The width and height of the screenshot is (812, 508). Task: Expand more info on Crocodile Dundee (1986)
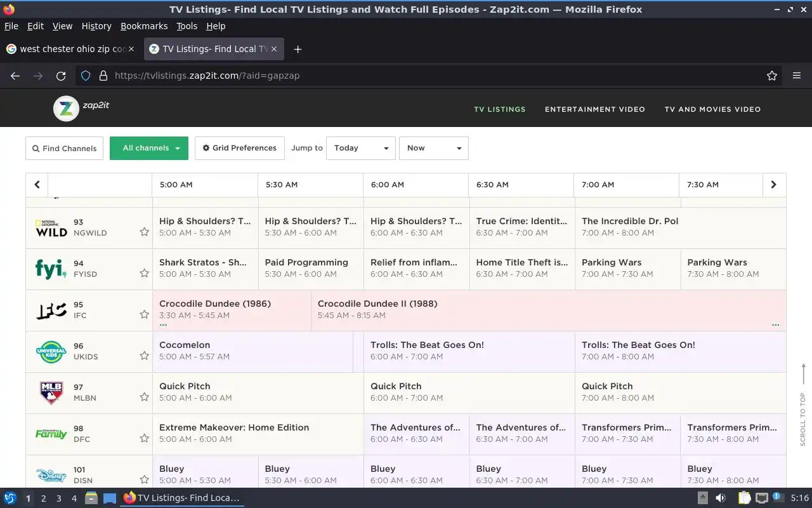[x=164, y=324]
